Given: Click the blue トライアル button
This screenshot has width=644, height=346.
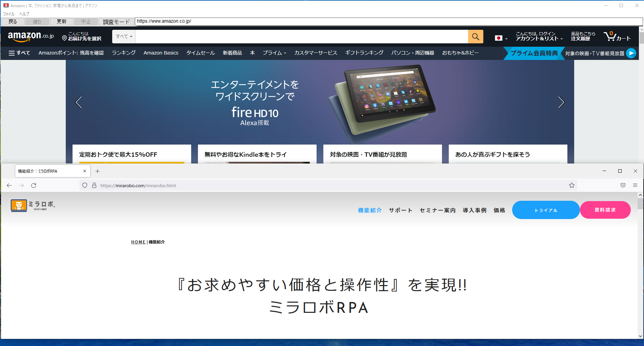Looking at the screenshot, I should point(546,210).
